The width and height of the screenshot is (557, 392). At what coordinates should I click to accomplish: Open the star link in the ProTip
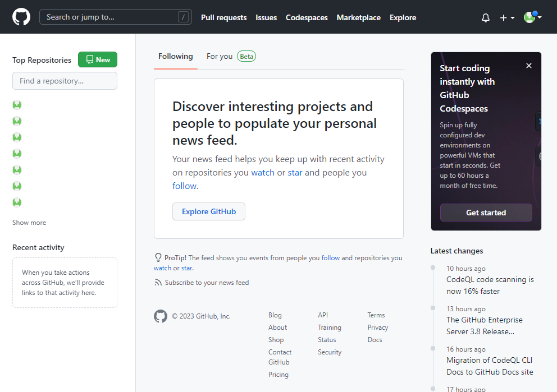187,268
